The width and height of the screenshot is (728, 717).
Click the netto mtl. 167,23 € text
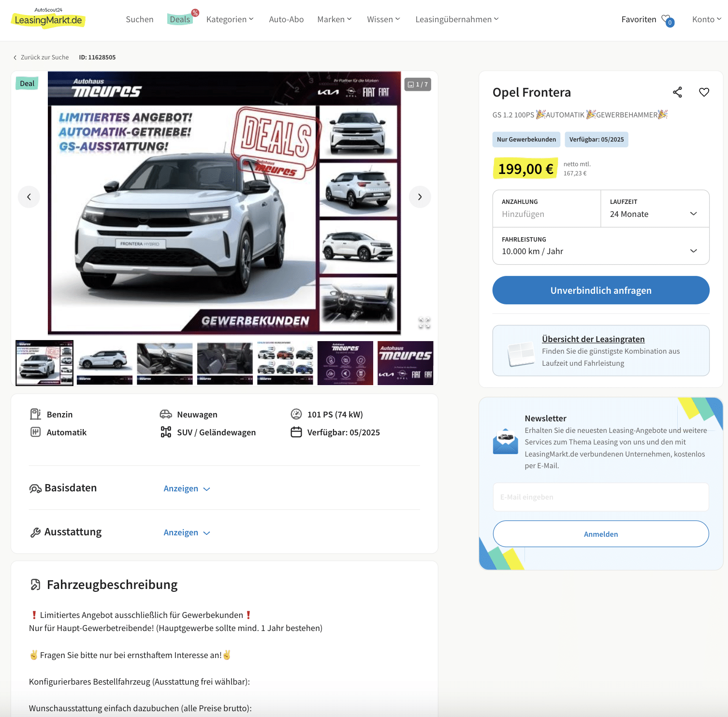click(577, 169)
